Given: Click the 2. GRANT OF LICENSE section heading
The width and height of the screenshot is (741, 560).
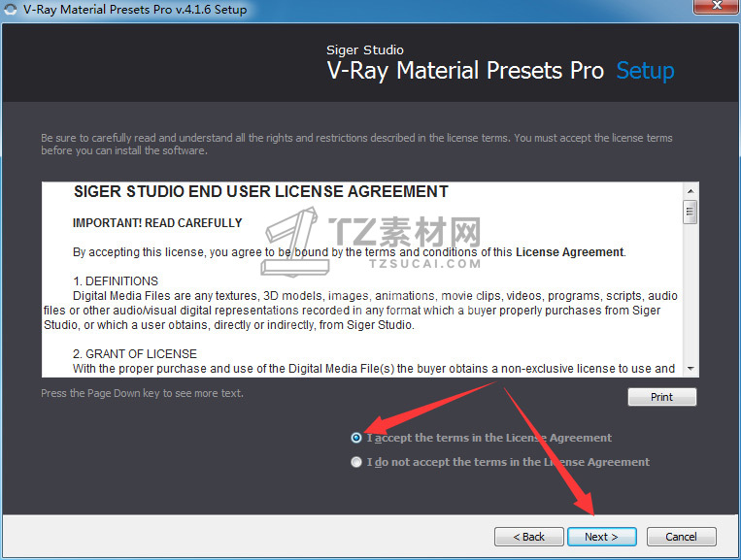Looking at the screenshot, I should (135, 354).
